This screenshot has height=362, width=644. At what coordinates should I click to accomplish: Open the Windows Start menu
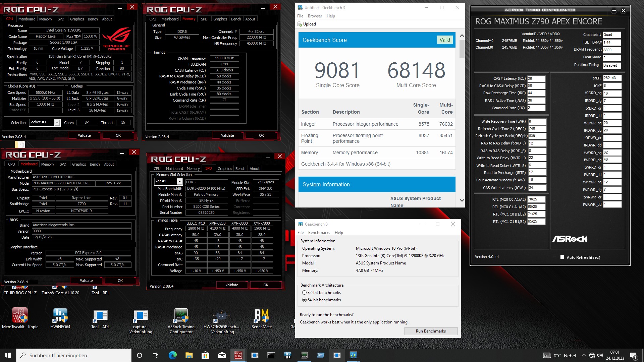click(8, 355)
